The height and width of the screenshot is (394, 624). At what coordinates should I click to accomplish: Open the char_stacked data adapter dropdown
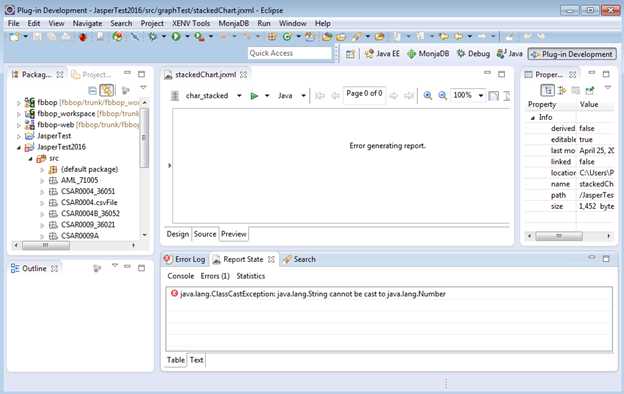tap(239, 96)
